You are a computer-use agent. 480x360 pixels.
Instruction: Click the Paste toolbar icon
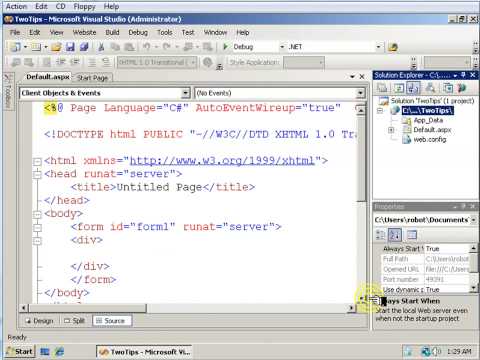[129, 47]
